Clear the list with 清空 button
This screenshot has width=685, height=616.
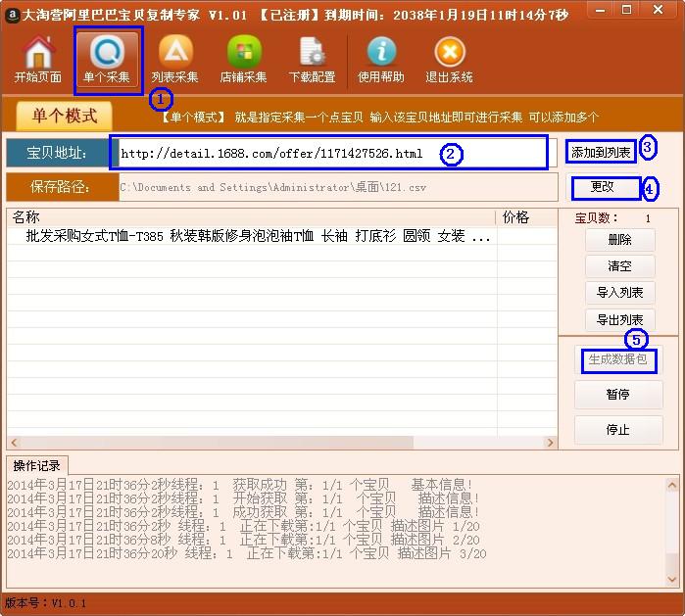click(x=619, y=265)
